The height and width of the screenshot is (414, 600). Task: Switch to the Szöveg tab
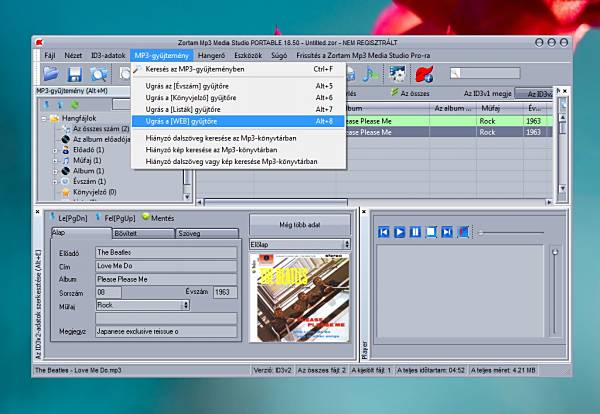(x=207, y=233)
